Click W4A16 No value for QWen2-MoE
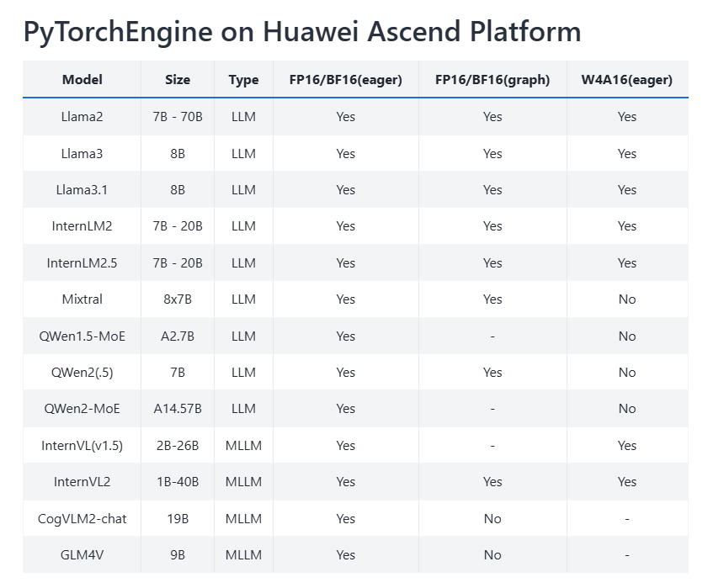The image size is (708, 588). coord(626,408)
